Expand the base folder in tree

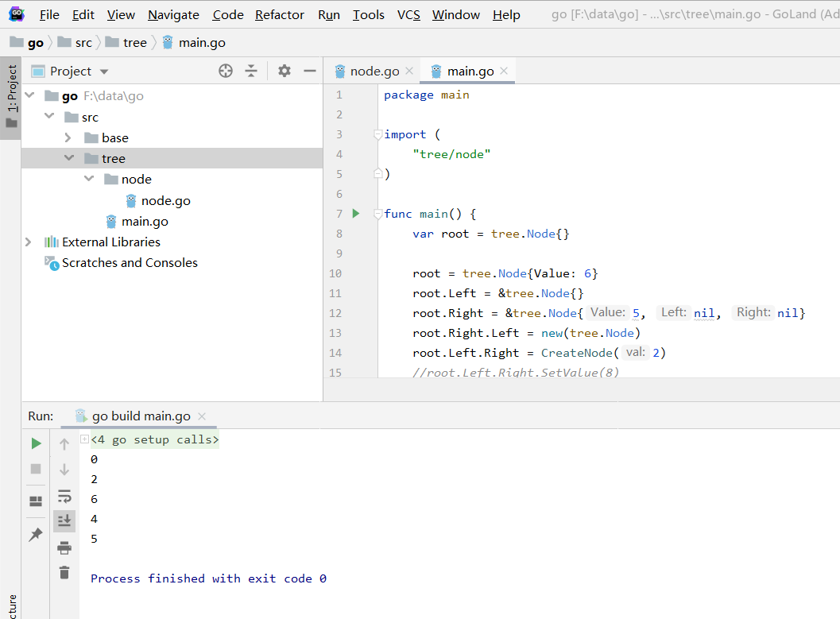pos(68,137)
